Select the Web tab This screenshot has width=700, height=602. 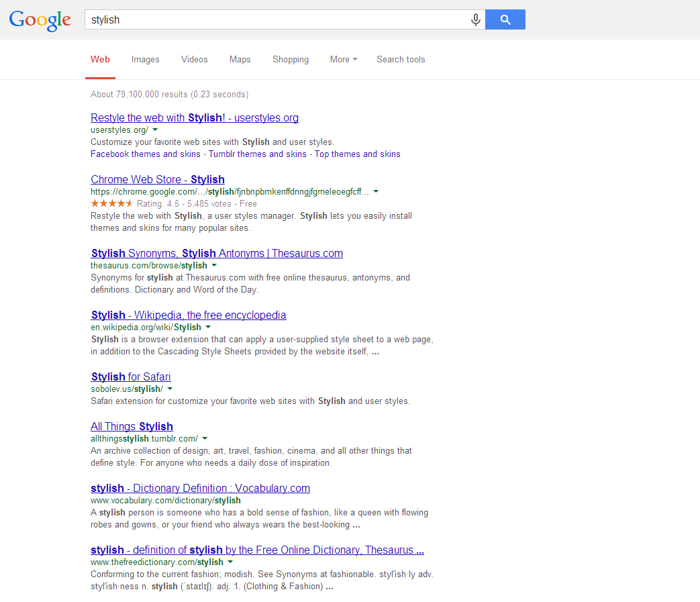[100, 59]
